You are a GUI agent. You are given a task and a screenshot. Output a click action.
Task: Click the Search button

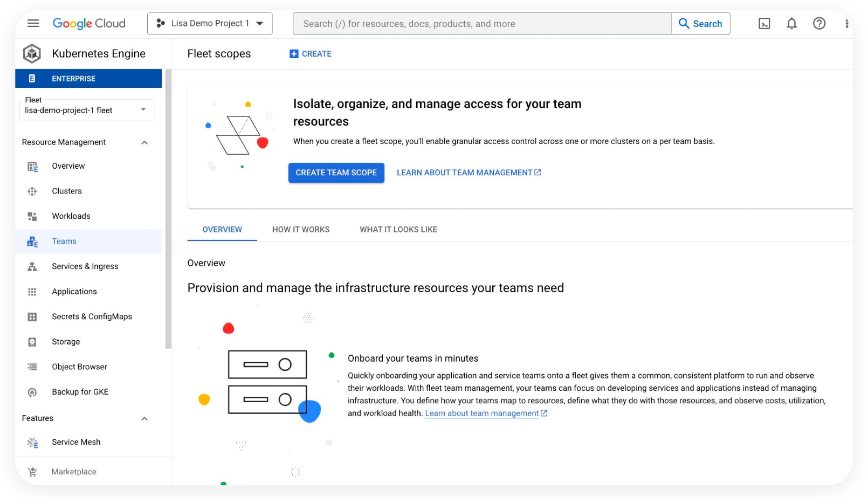(701, 24)
